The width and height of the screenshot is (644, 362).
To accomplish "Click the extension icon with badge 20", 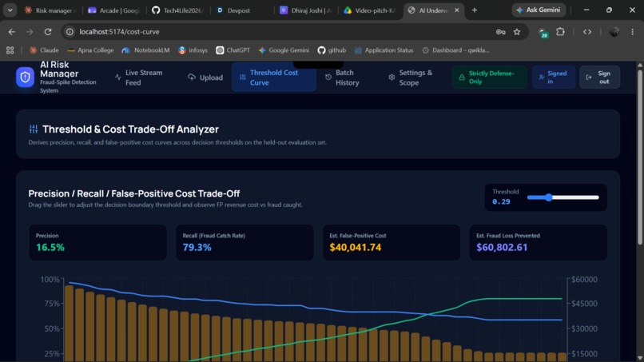I will tap(543, 33).
